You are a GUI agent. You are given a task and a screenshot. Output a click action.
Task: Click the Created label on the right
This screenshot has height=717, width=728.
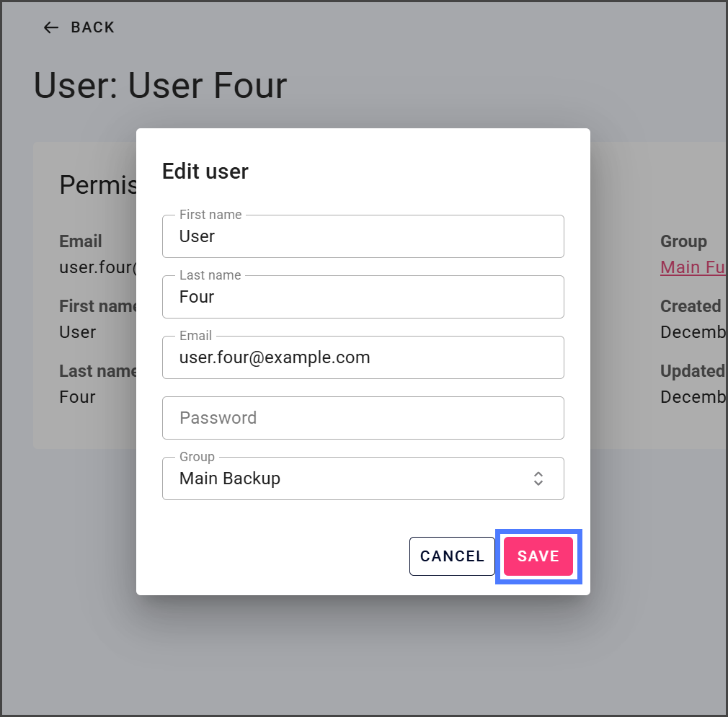(691, 306)
